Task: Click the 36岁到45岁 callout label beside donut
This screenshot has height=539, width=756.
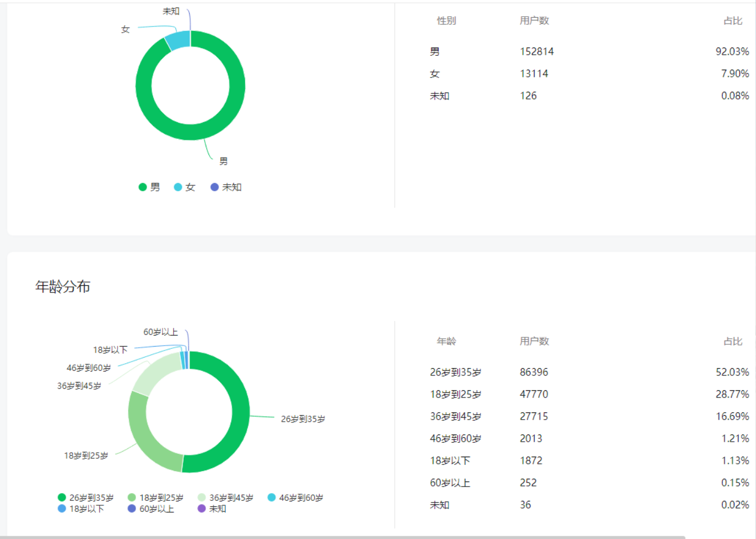Action: pos(79,386)
